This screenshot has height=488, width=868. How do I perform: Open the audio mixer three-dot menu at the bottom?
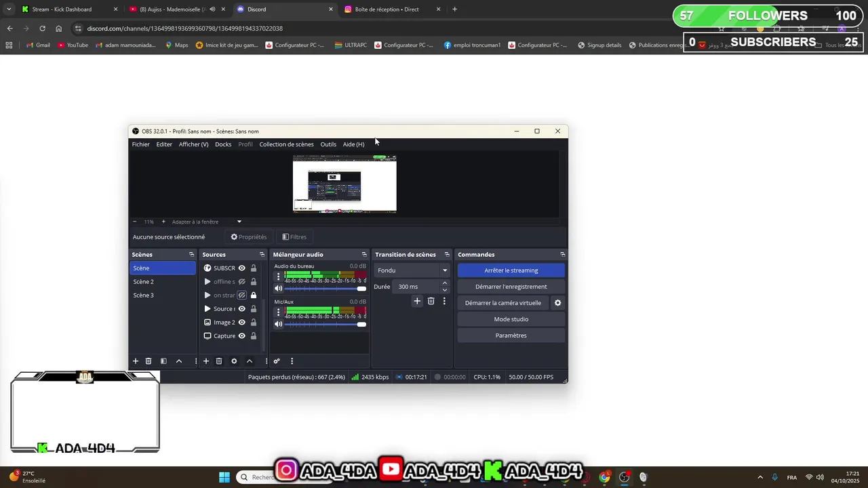(x=292, y=361)
